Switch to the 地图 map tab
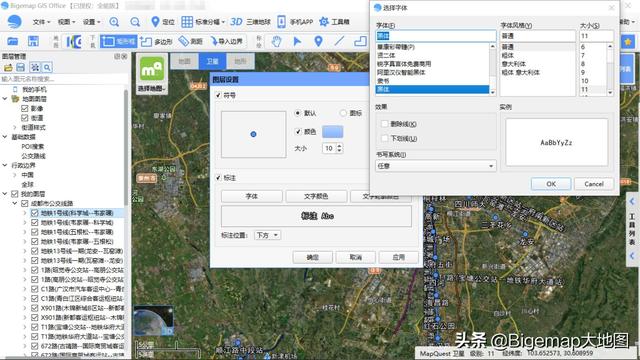This screenshot has width=640, height=360. [184, 61]
